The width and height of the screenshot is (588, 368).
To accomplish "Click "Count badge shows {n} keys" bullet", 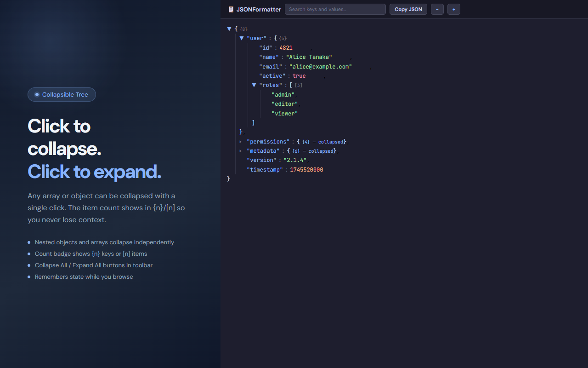I will click(x=91, y=254).
